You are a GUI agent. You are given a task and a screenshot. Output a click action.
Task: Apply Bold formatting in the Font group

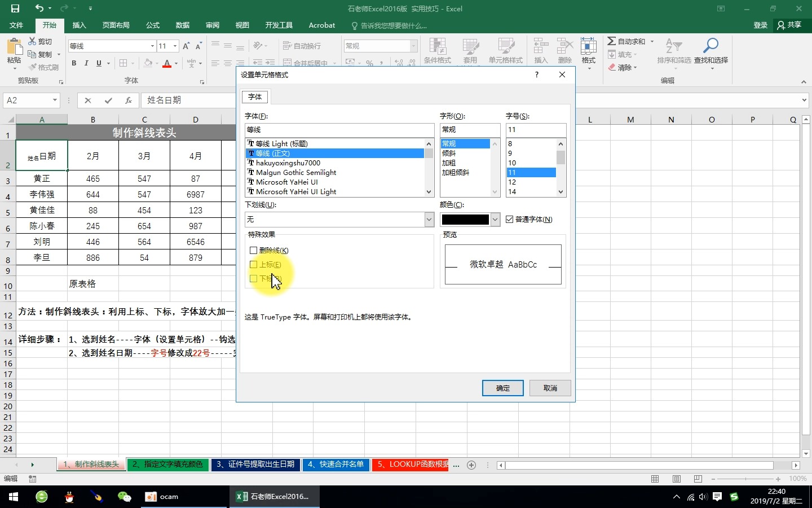coord(73,63)
